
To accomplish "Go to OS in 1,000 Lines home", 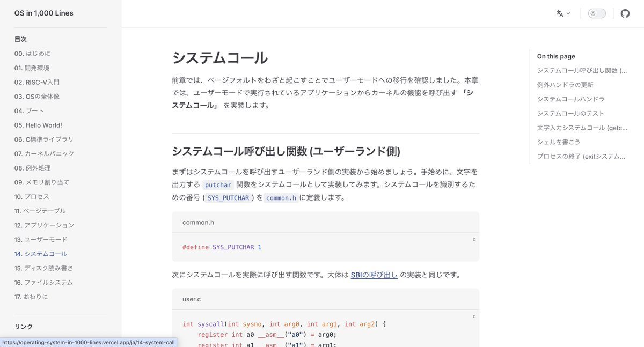I will point(44,13).
